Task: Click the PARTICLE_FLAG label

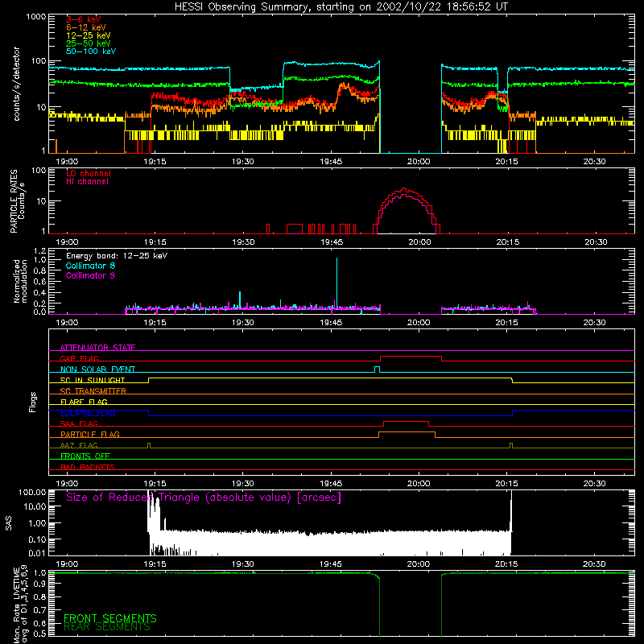Action: pyautogui.click(x=90, y=434)
